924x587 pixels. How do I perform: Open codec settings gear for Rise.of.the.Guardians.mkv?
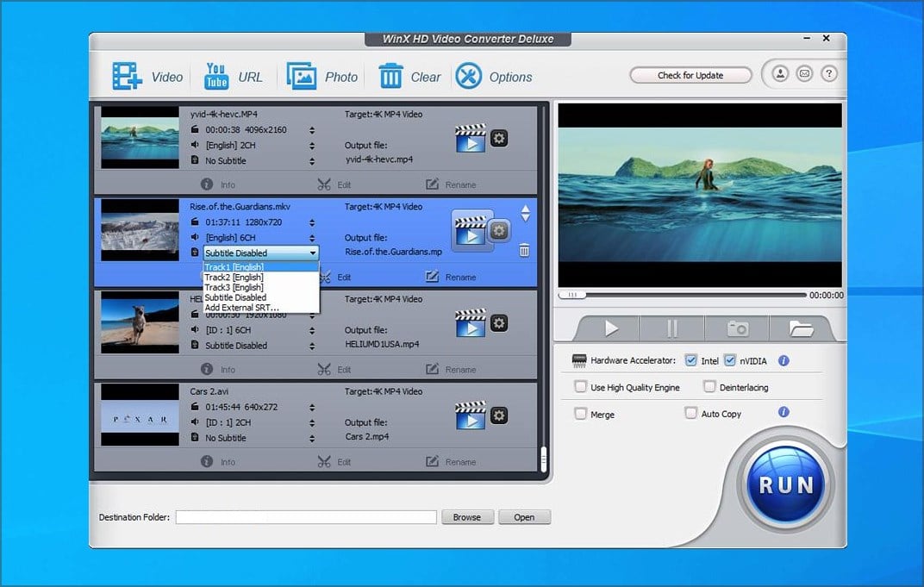point(499,230)
